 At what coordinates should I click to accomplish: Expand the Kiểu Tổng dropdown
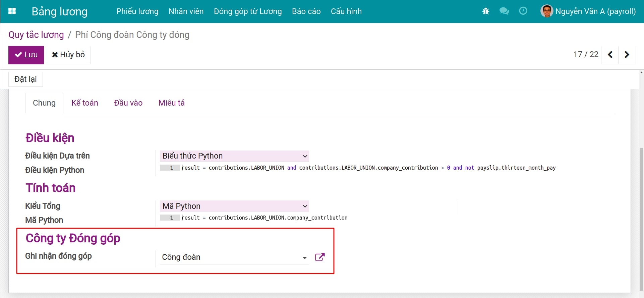pos(234,206)
